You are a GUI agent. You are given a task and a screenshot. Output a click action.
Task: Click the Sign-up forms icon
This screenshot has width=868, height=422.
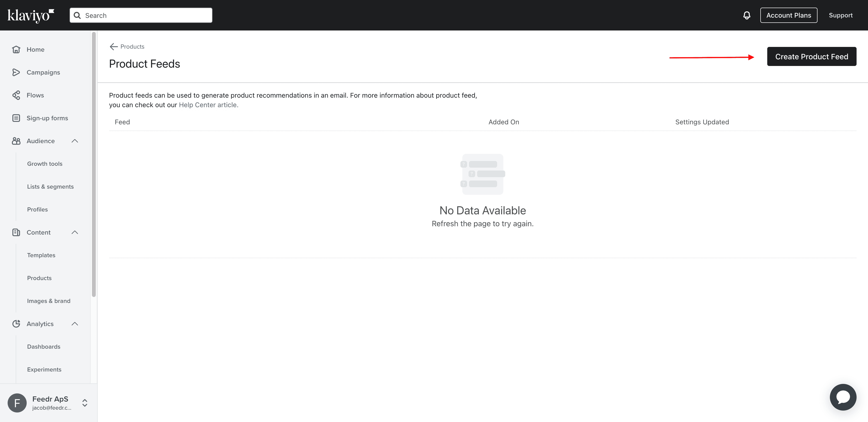coord(16,118)
